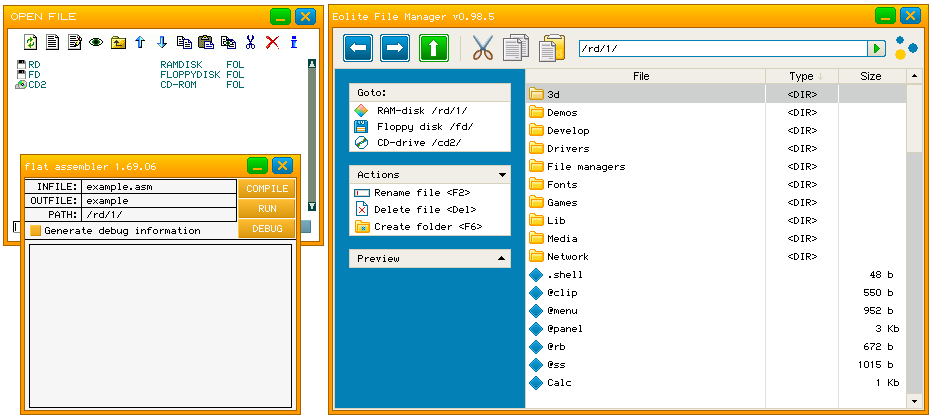
Task: Enable Generate debug information checkbox
Action: click(36, 231)
